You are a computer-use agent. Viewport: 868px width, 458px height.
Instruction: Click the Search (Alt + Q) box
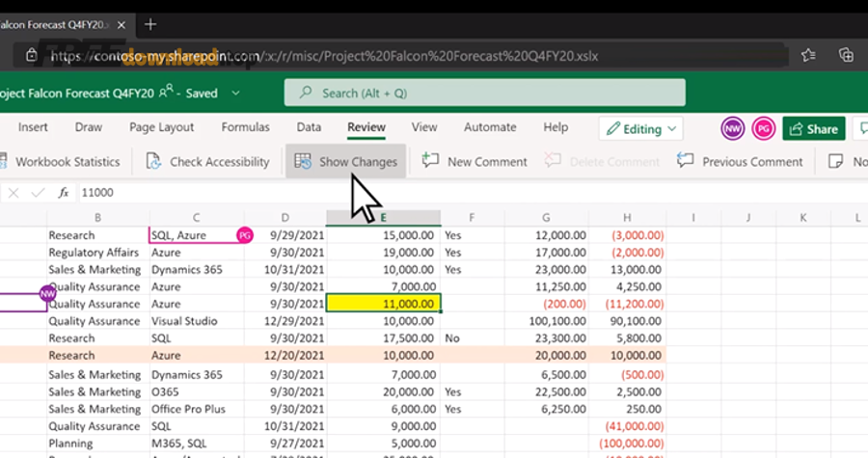(x=484, y=93)
